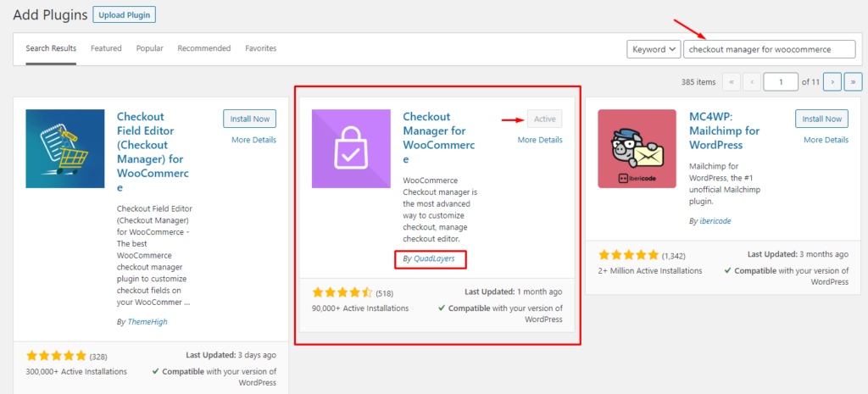This screenshot has width=868, height=394.
Task: View More Details for Checkout Manager for WooCommerce
Action: click(x=540, y=140)
